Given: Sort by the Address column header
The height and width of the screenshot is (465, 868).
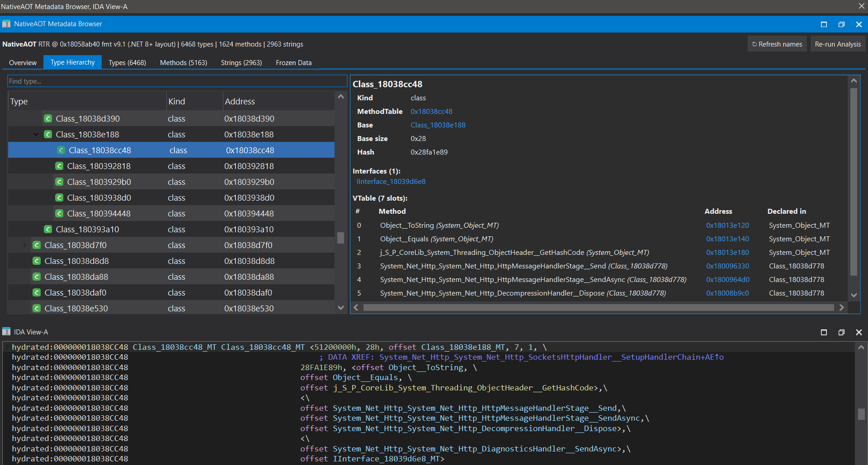Looking at the screenshot, I should pos(278,102).
